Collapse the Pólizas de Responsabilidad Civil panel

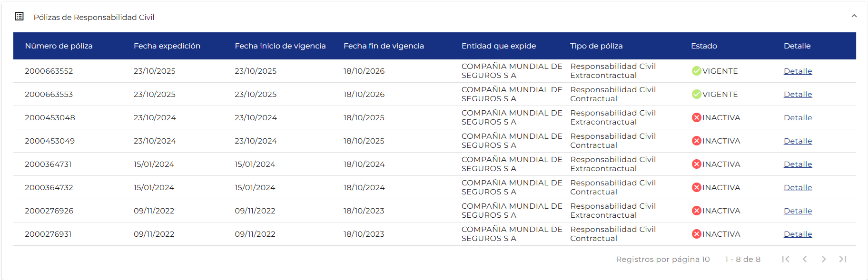pos(854,16)
